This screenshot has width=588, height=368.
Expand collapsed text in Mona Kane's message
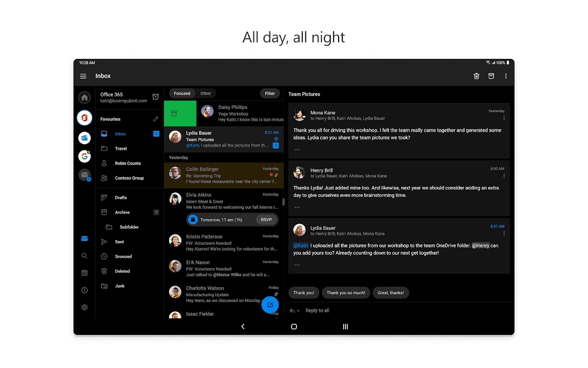pyautogui.click(x=297, y=149)
